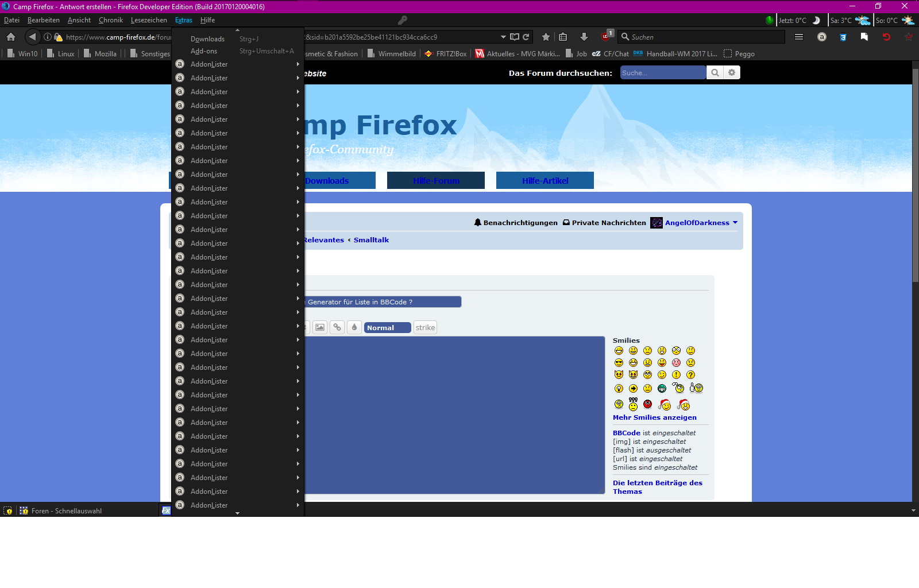Click the Smalltalk breadcrumb link
Image resolution: width=919 pixels, height=588 pixels.
371,240
